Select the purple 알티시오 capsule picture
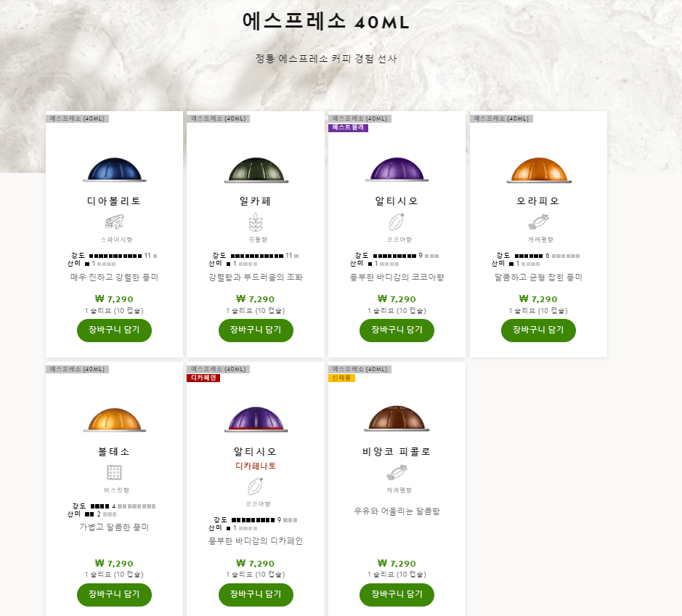The image size is (682, 616). (397, 169)
